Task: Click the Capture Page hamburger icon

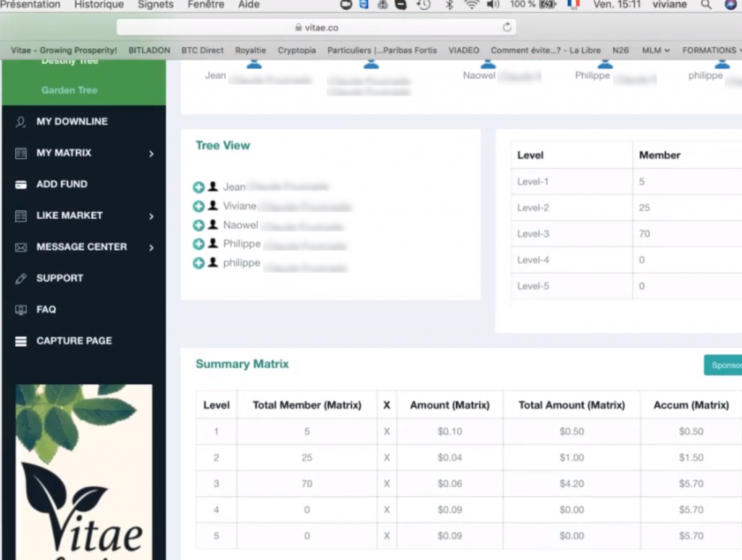Action: point(21,341)
